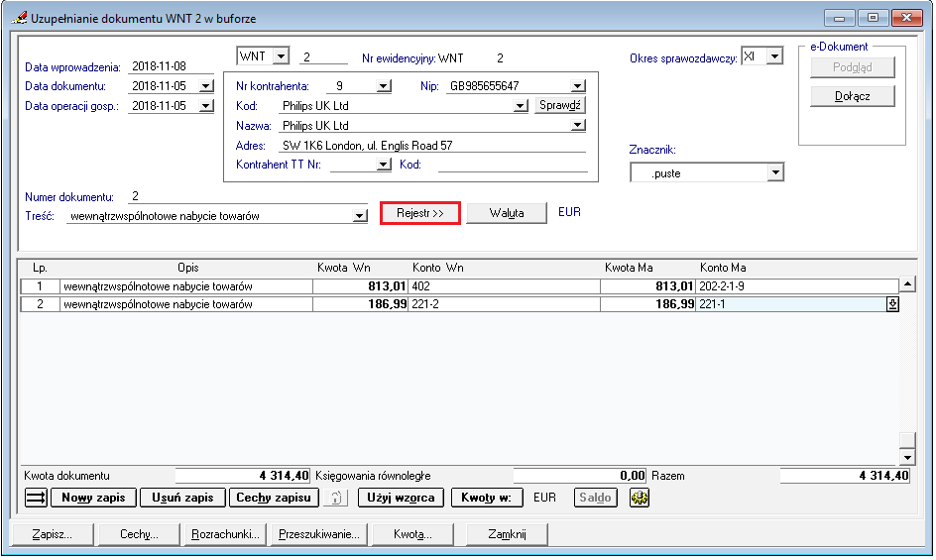Open the WNT document type dropdown
Viewport: 936px width, 560px height.
(x=281, y=56)
